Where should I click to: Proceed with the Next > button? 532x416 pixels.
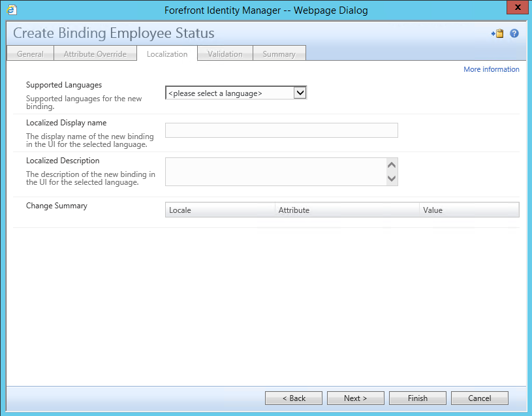click(x=356, y=398)
